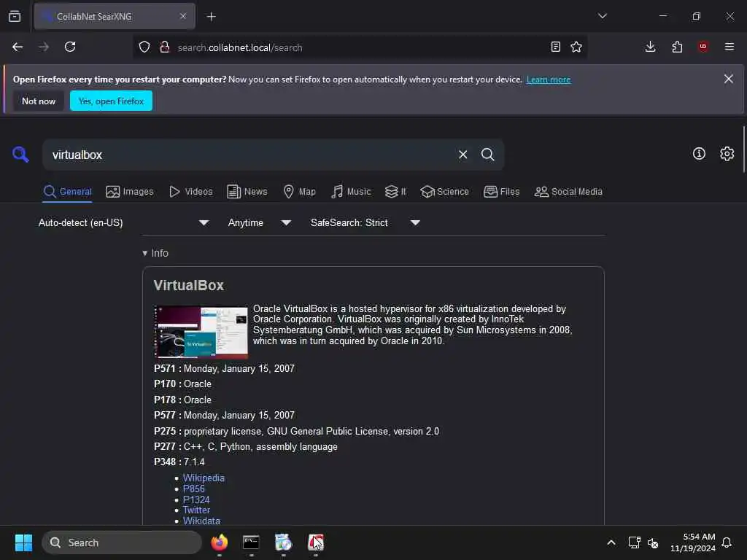The height and width of the screenshot is (560, 747).
Task: Open the Auto-detect language dropdown
Action: pos(123,223)
